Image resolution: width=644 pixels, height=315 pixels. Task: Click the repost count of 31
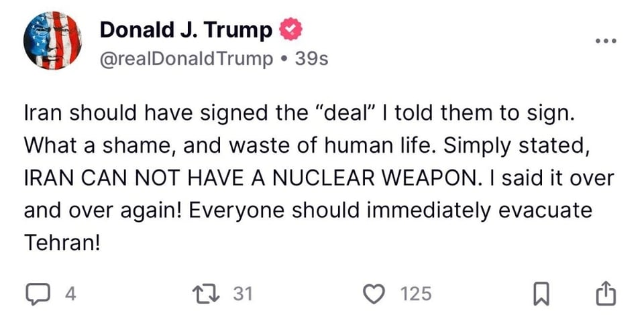[241, 294]
